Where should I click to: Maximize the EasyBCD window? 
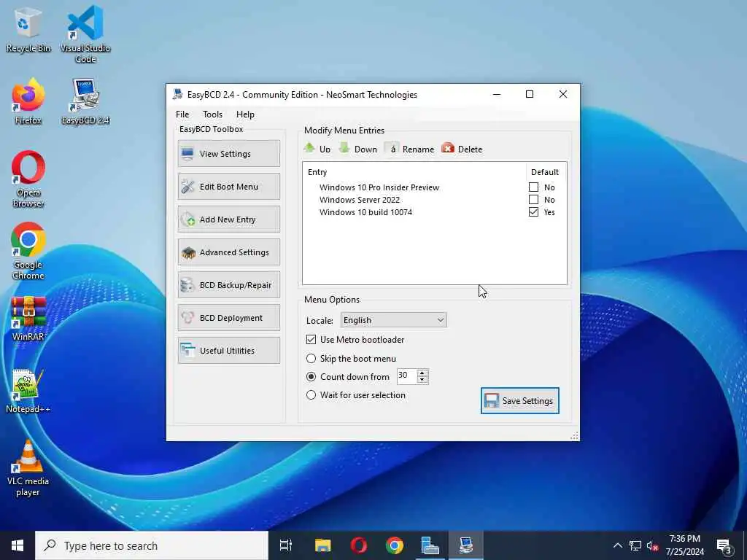pyautogui.click(x=530, y=94)
